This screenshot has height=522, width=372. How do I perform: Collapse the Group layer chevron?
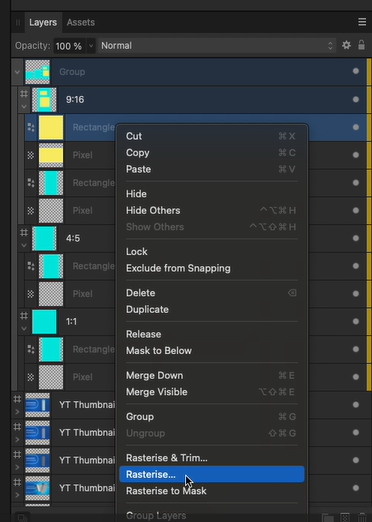pyautogui.click(x=17, y=72)
